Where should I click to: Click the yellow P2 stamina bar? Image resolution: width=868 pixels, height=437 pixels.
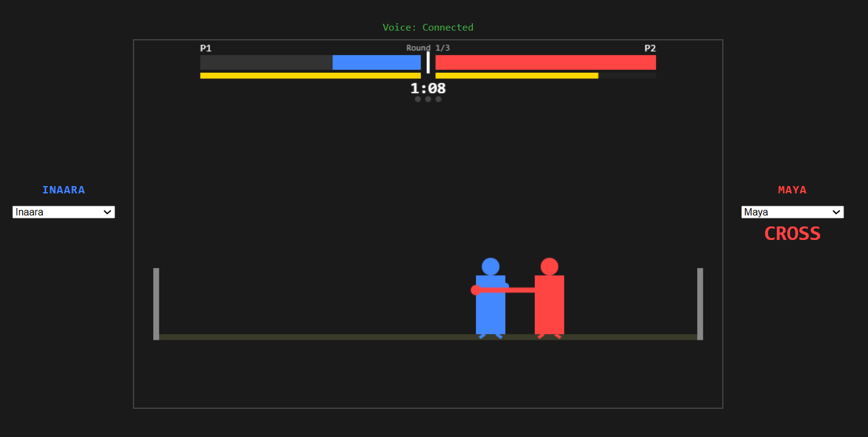[x=517, y=76]
